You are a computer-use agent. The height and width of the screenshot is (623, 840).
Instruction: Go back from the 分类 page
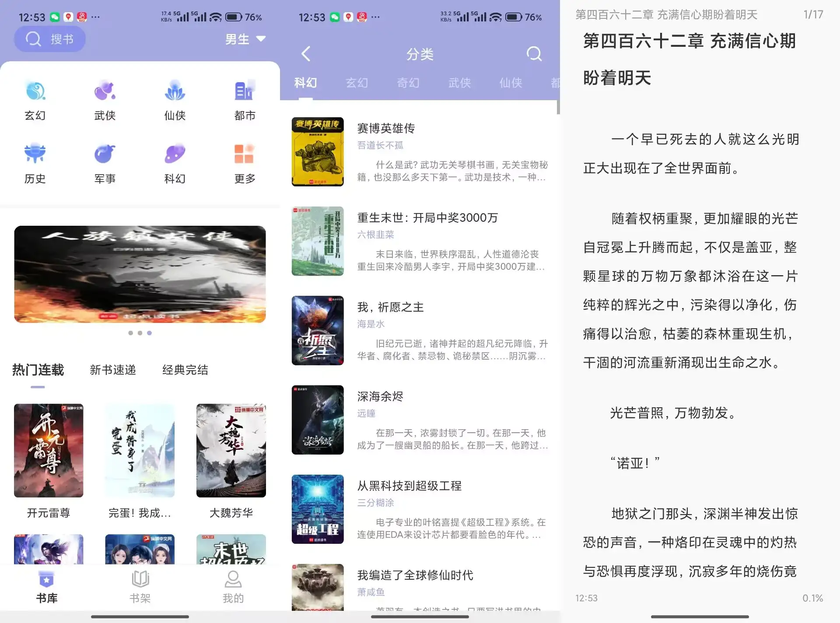[x=305, y=54]
